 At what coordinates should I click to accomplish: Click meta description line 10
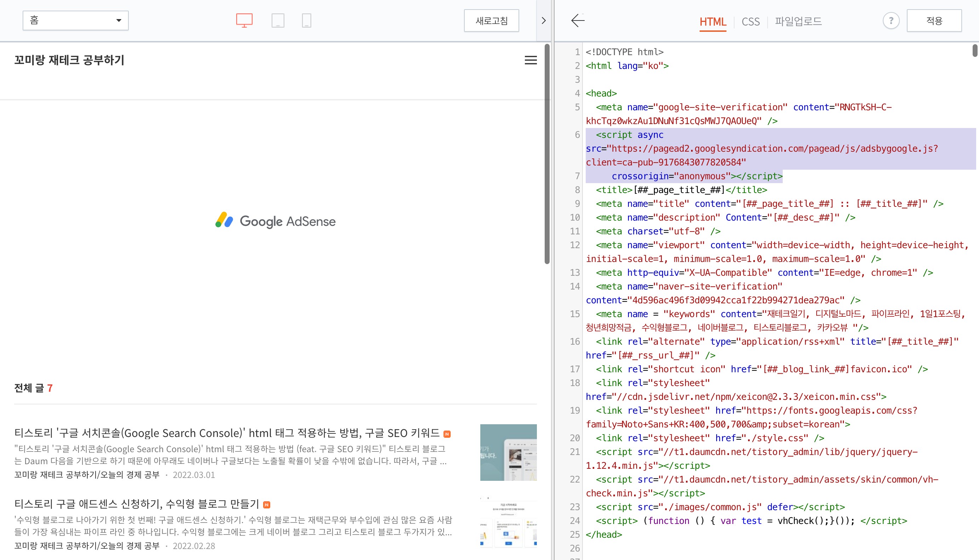[x=725, y=218]
